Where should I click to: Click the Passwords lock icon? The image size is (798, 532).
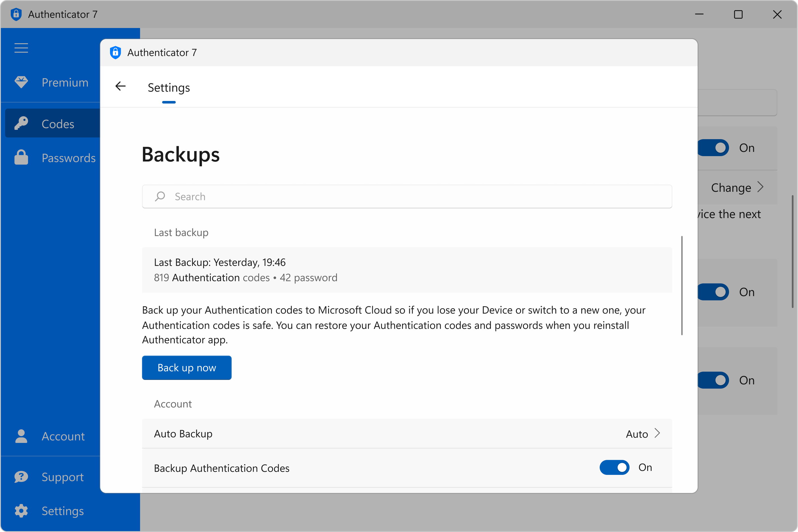tap(21, 158)
